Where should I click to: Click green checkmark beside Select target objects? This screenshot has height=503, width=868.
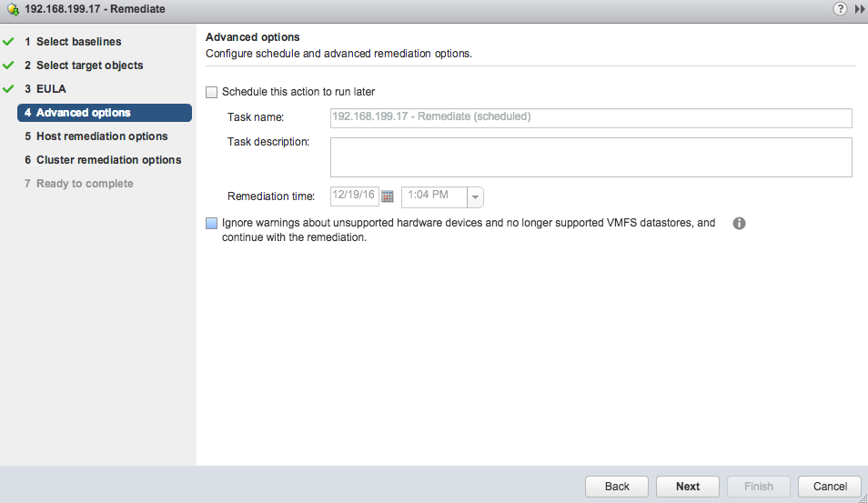coord(9,65)
